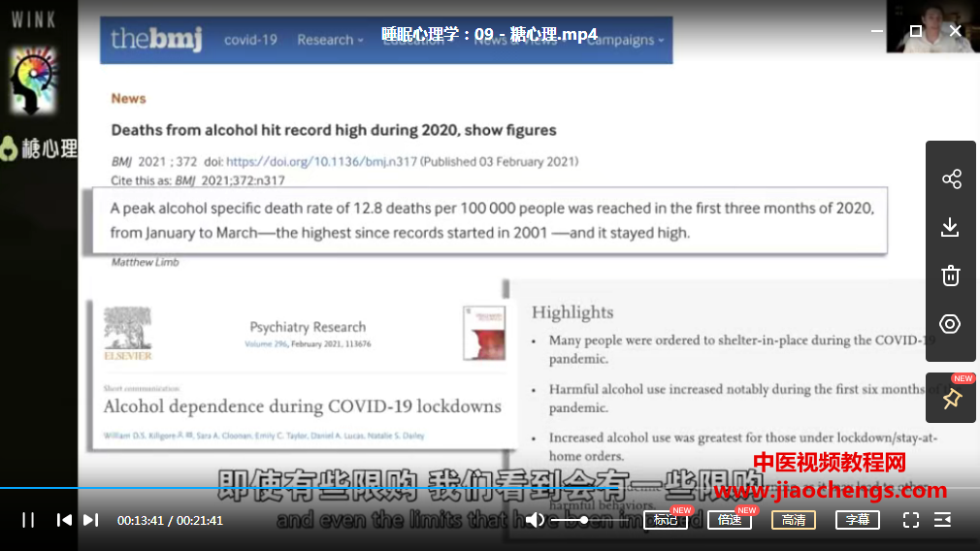Click the playback time 00:13:41 display

[x=140, y=520]
